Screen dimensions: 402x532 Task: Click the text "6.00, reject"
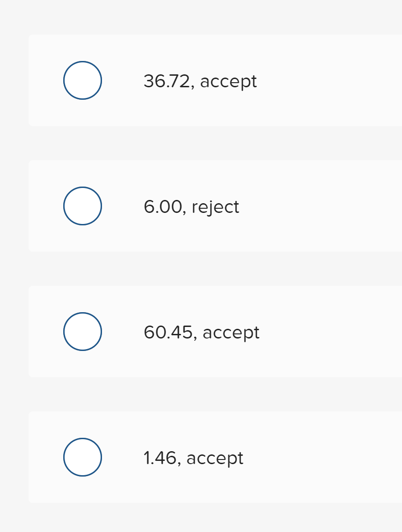[191, 206]
